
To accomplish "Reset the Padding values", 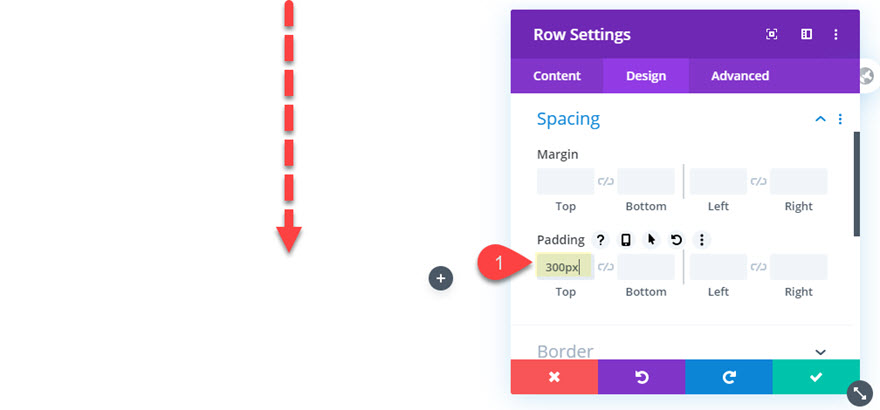I will pos(676,240).
